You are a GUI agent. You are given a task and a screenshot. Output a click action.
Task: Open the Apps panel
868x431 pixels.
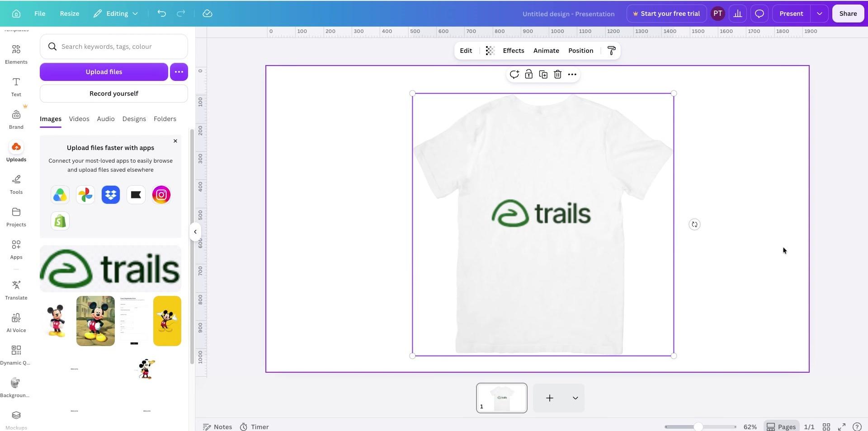tap(16, 249)
